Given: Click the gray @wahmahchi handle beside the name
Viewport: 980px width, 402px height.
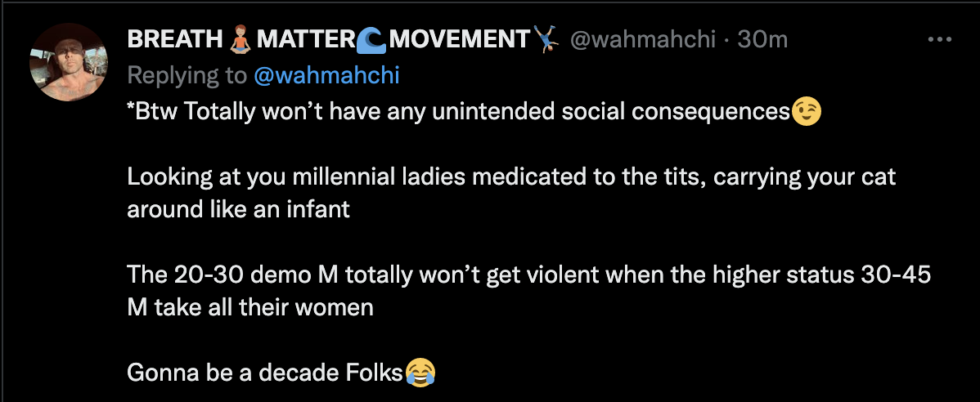Looking at the screenshot, I should [x=642, y=40].
